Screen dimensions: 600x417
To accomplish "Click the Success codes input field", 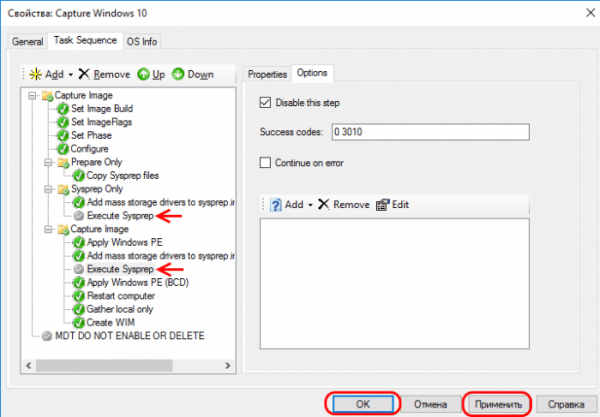I will coord(430,132).
